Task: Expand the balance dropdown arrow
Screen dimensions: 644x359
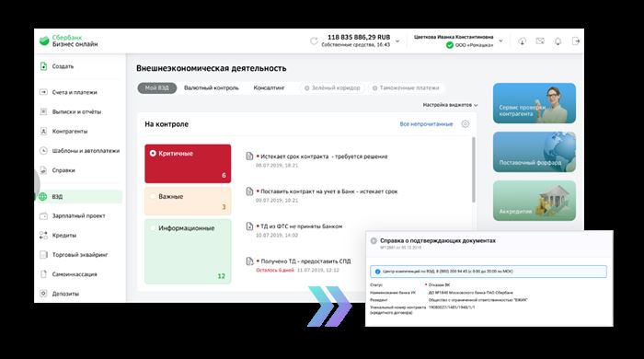Action: point(397,41)
